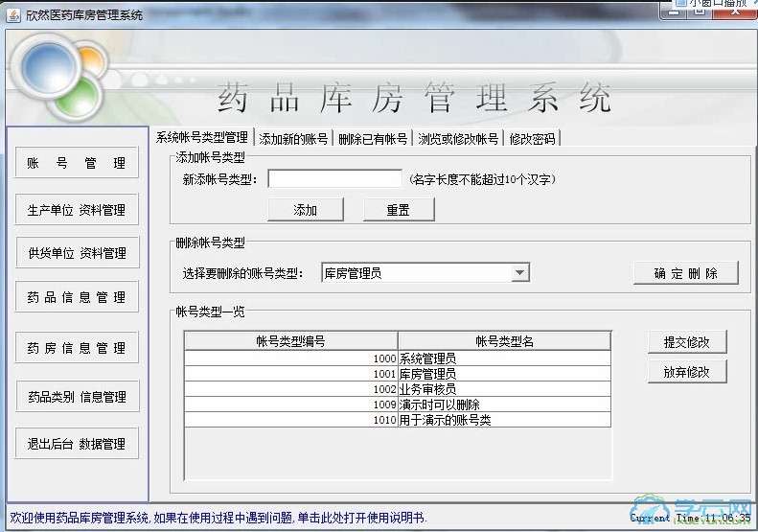Select the cell 业务审核员
758x532 pixels.
(x=505, y=389)
